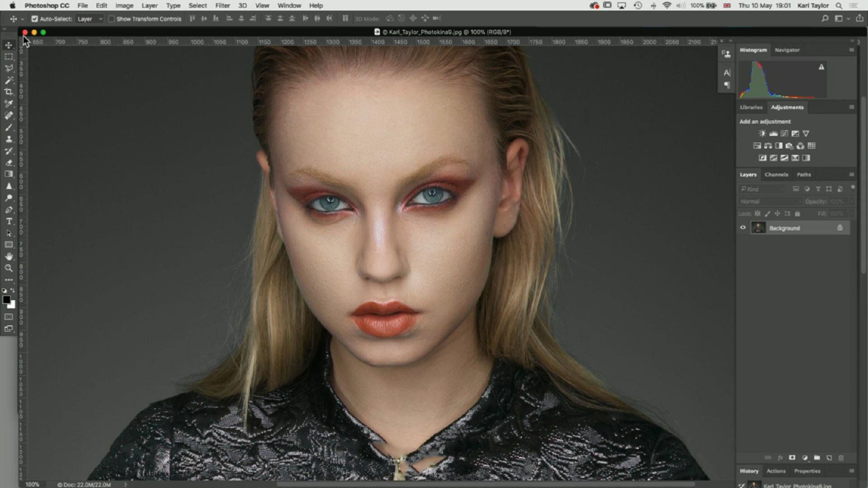Select the Path Selection tool
868x488 pixels.
tap(9, 233)
